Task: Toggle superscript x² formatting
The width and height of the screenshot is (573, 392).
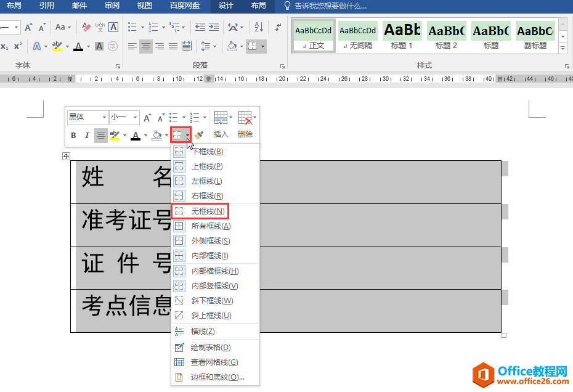Action: (17, 46)
